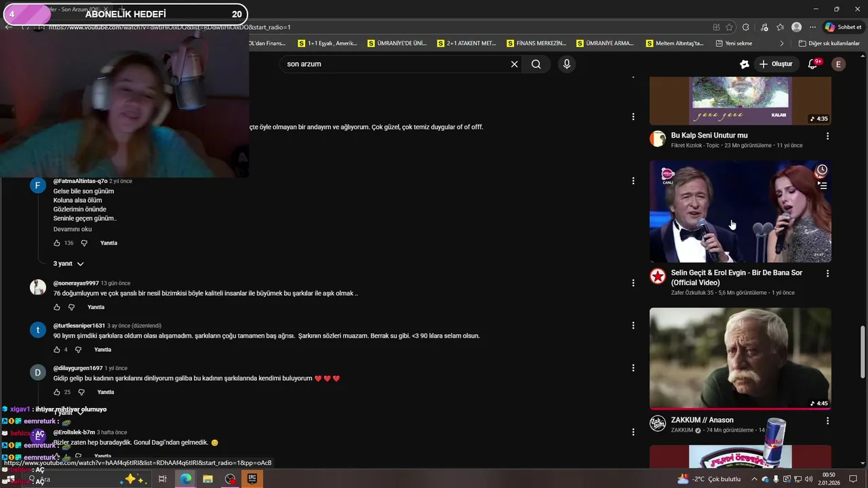
Task: Open YouTube notifications bell
Action: [813, 64]
